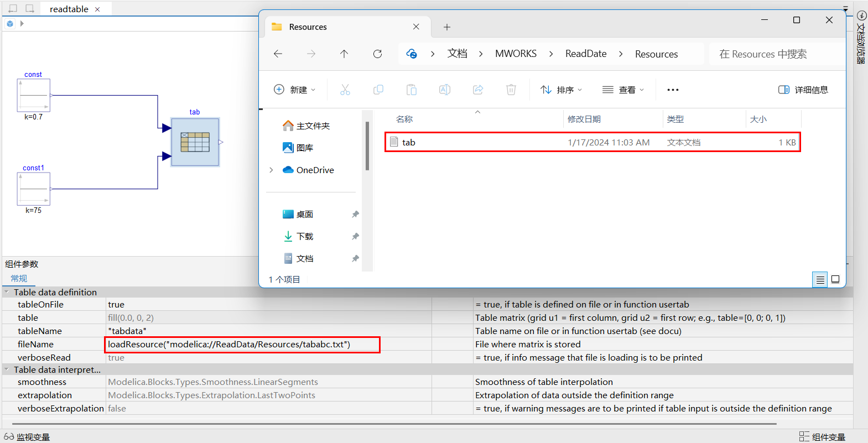Select the const block in diagram
Screen dimensions: 868x443
tap(34, 96)
